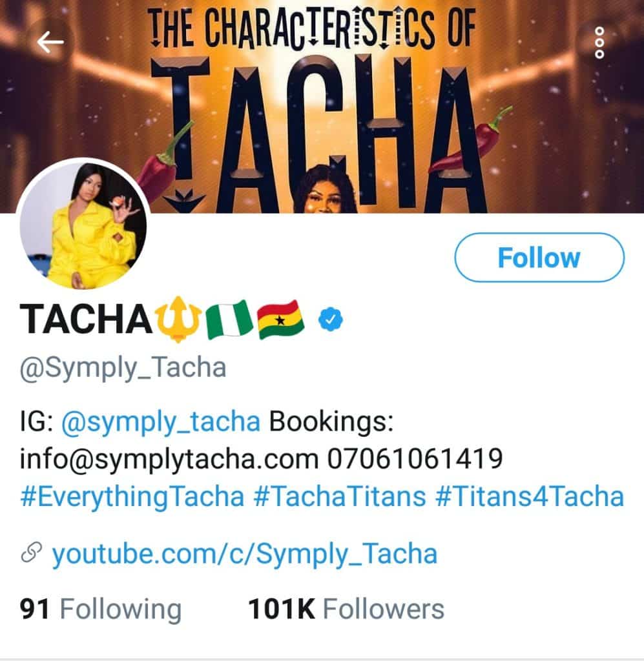The height and width of the screenshot is (661, 644).
Task: View the 101K Followers list
Action: pyautogui.click(x=346, y=609)
